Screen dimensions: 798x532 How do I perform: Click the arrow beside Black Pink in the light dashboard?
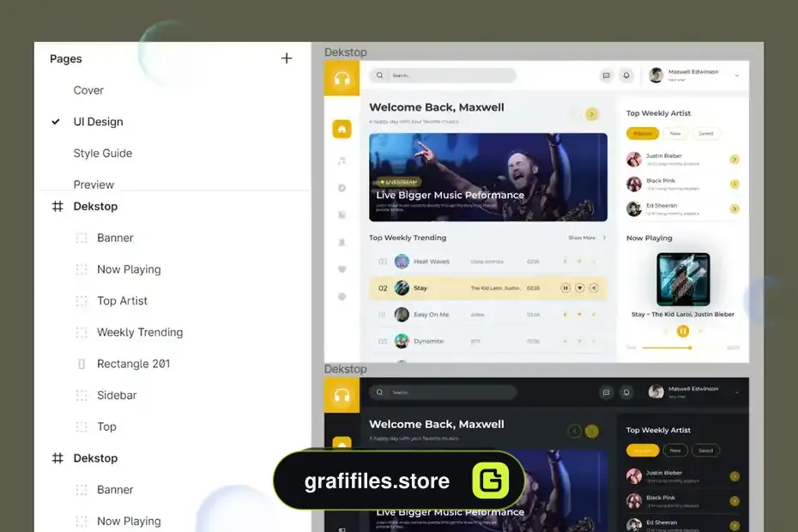[x=735, y=184]
